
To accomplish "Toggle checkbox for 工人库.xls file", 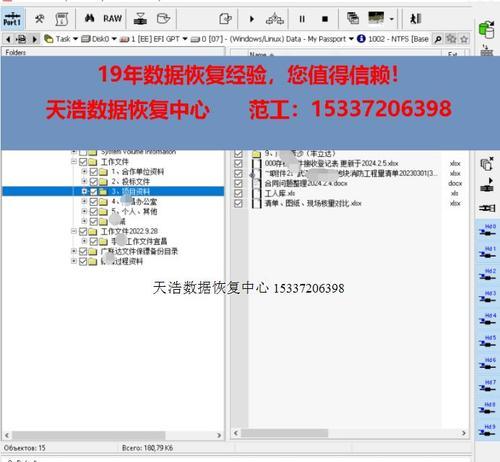I will (x=238, y=193).
